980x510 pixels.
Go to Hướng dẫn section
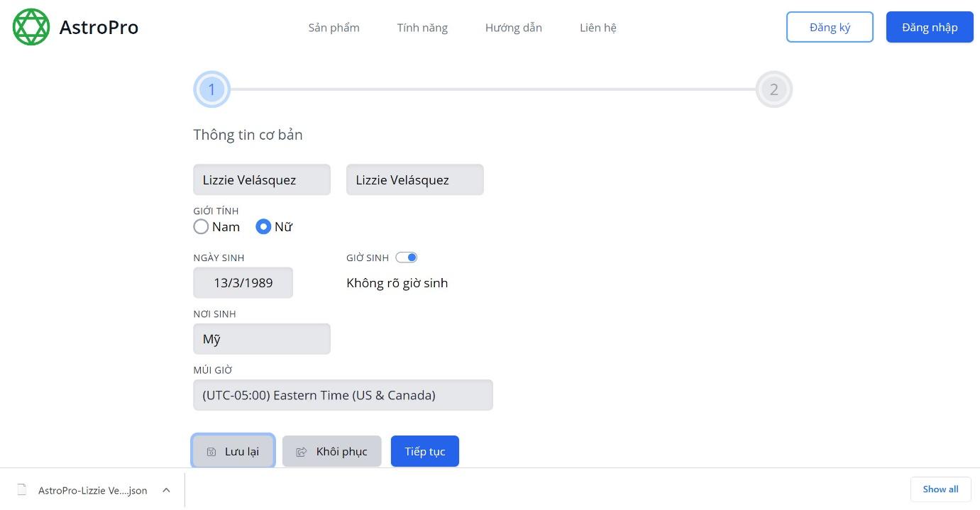[513, 28]
